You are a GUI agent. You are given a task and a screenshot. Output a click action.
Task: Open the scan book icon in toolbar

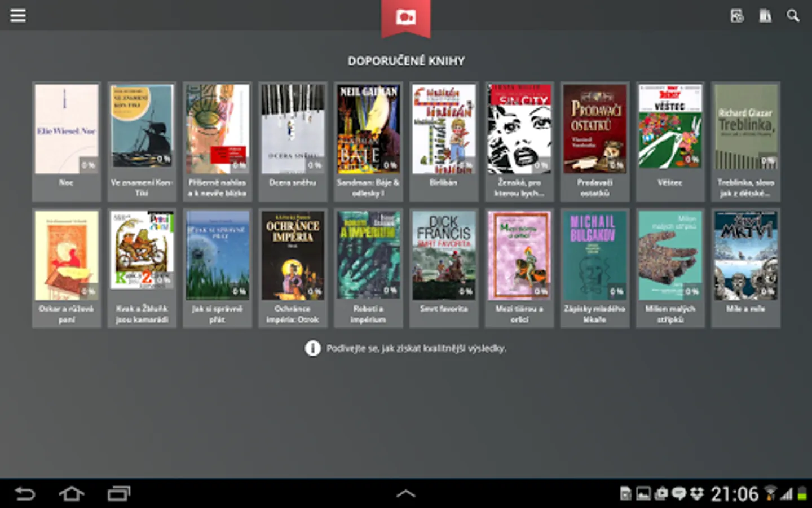click(736, 16)
